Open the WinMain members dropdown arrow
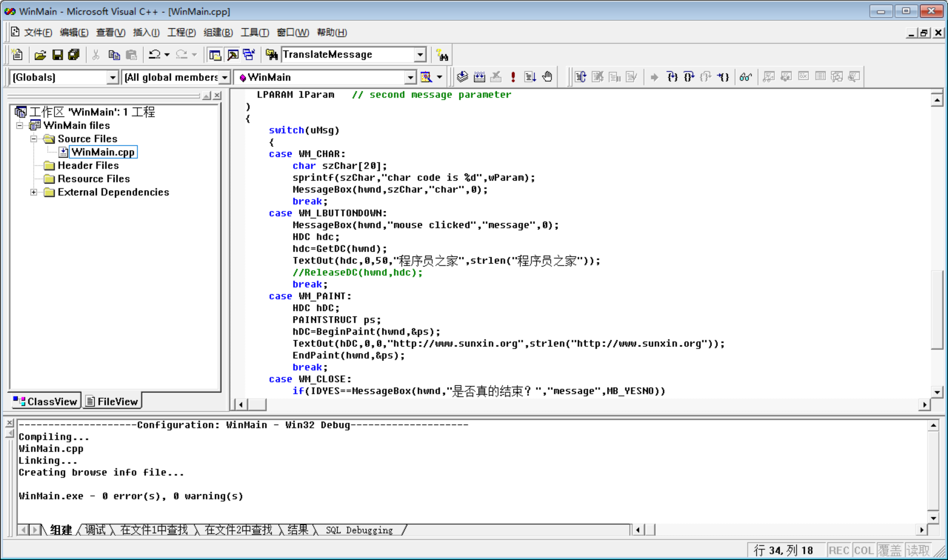 410,77
